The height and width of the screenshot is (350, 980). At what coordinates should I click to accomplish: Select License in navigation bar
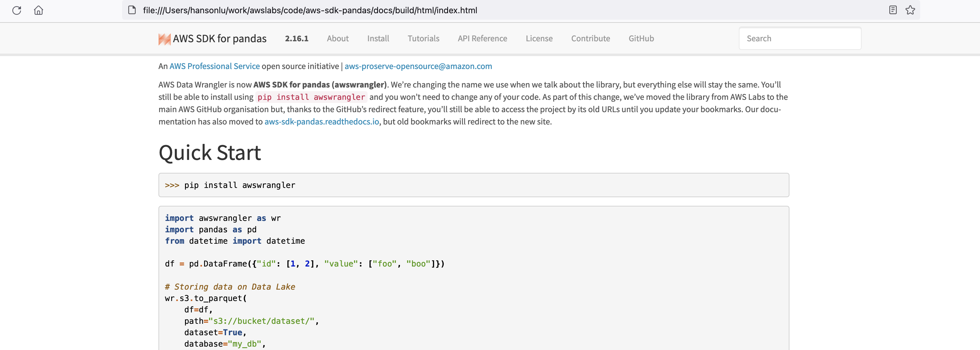(x=539, y=39)
